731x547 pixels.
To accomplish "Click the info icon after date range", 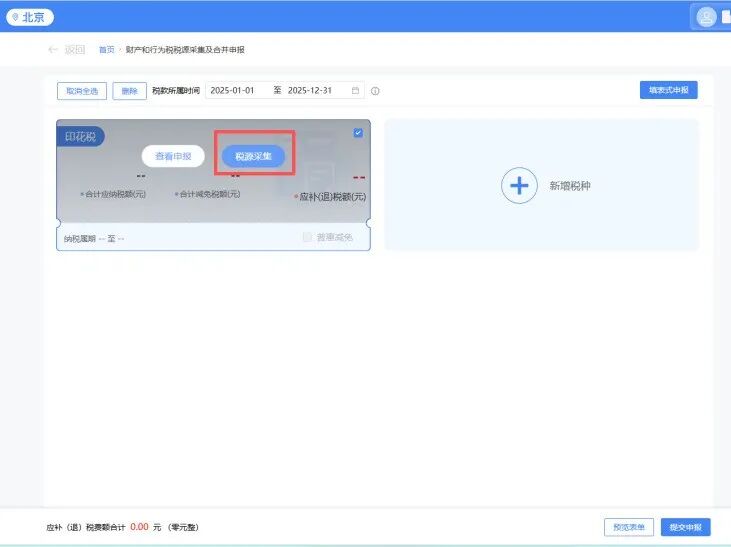I will (x=375, y=91).
